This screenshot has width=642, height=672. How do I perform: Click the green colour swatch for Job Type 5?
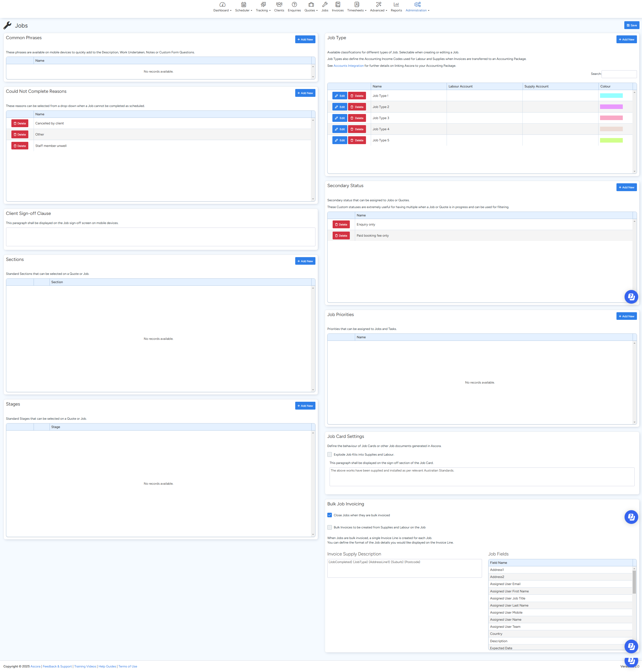611,140
